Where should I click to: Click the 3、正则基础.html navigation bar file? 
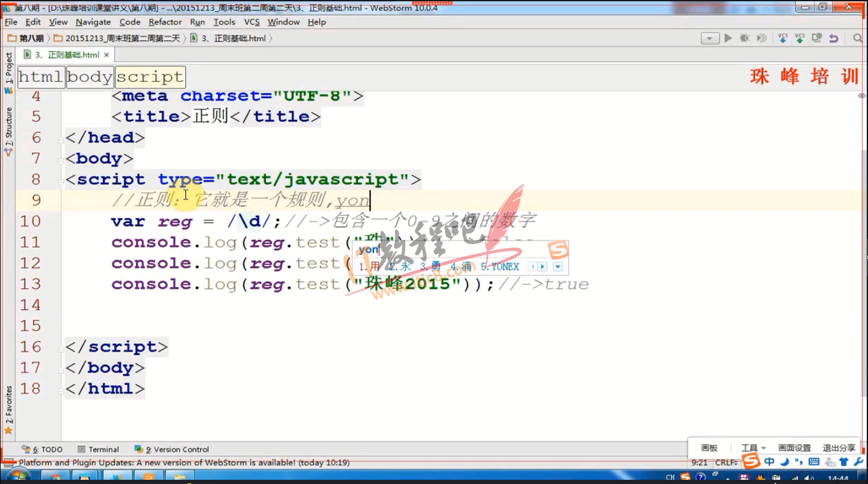pos(228,38)
